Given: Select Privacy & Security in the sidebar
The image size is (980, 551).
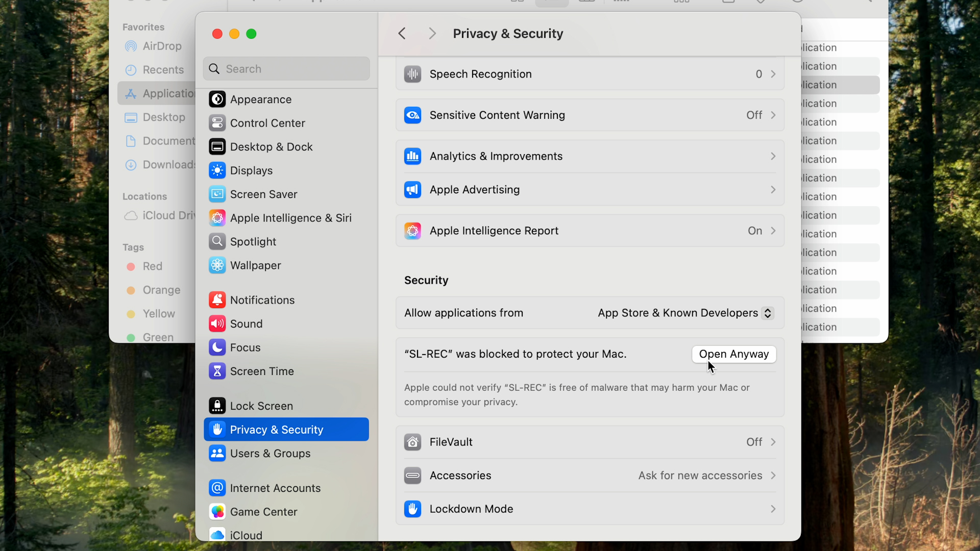Looking at the screenshot, I should (286, 430).
